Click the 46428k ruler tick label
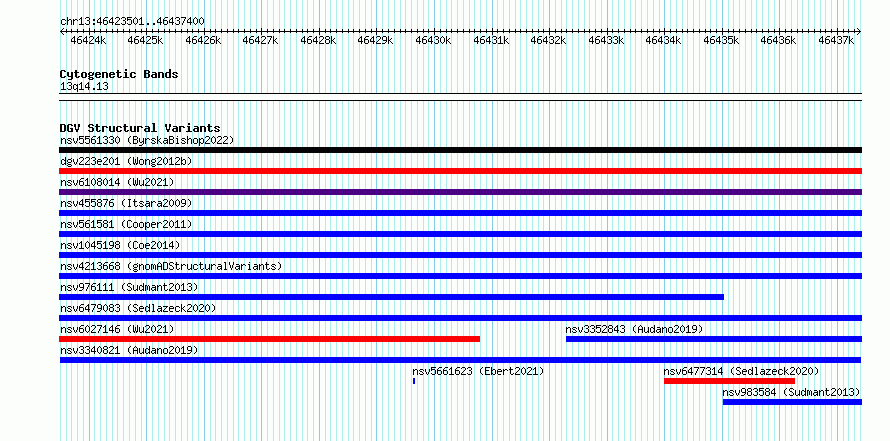 (318, 40)
